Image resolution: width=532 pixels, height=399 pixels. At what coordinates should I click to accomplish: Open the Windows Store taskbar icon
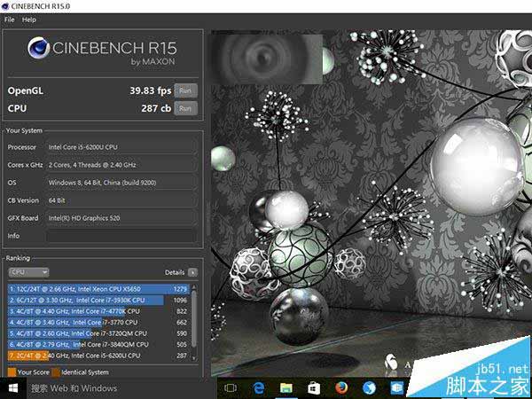point(314,388)
